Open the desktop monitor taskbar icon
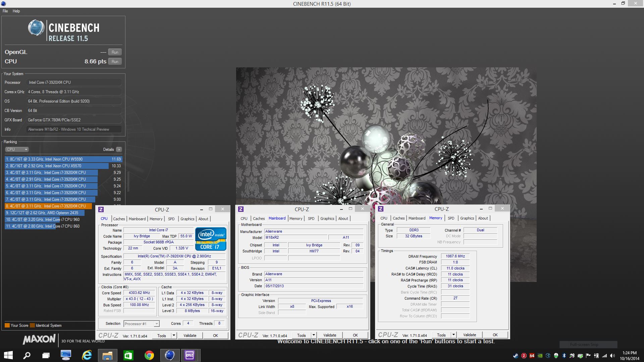 point(66,355)
